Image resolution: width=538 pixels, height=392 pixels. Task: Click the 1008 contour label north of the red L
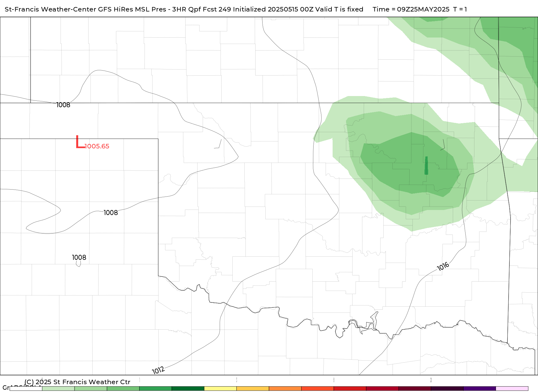click(x=63, y=105)
